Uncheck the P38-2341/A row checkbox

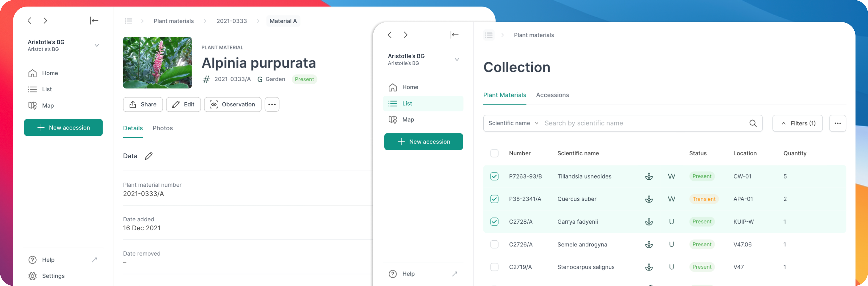[x=494, y=199]
